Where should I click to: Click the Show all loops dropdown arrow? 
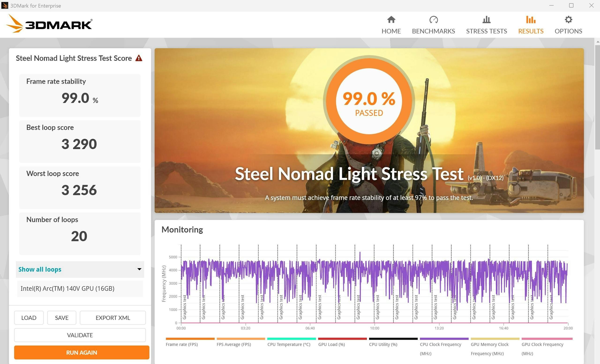click(x=139, y=269)
